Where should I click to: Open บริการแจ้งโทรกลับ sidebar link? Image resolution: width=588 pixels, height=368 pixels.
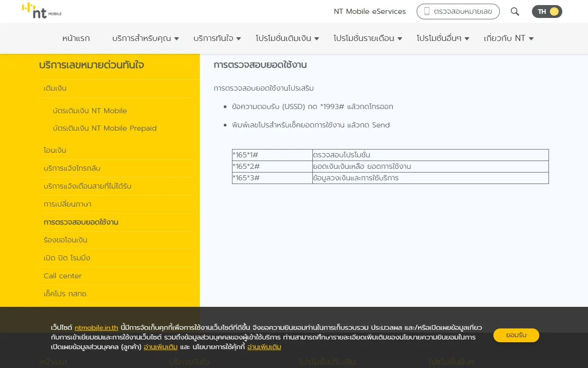coord(72,168)
